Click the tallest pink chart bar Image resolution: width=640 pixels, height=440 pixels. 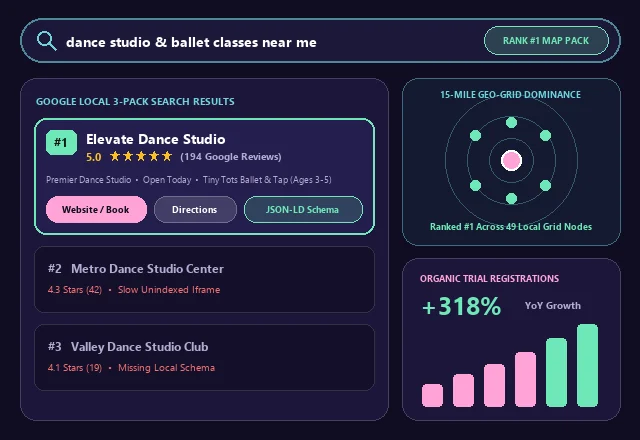tap(526, 380)
